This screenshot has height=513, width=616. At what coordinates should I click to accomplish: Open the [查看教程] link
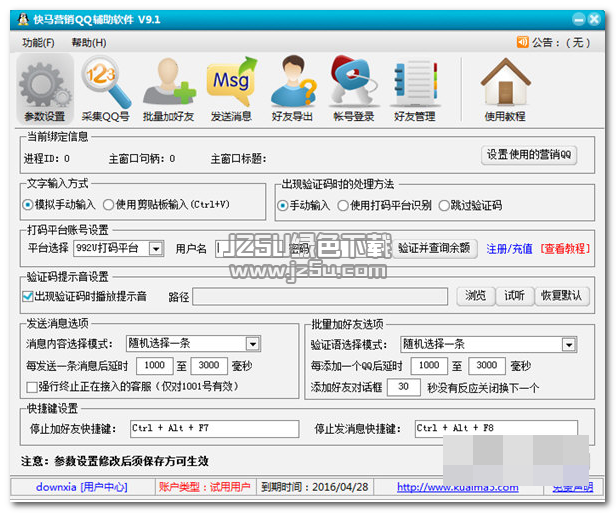tap(565, 249)
